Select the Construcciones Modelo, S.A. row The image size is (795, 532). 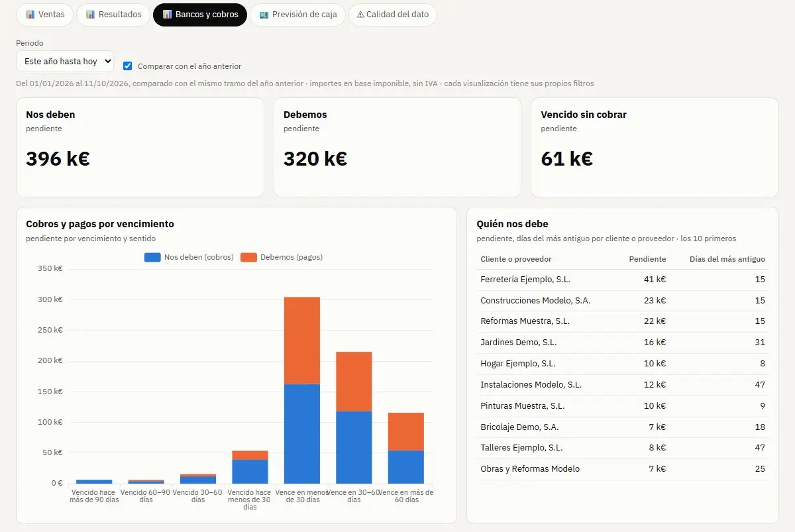tap(623, 301)
